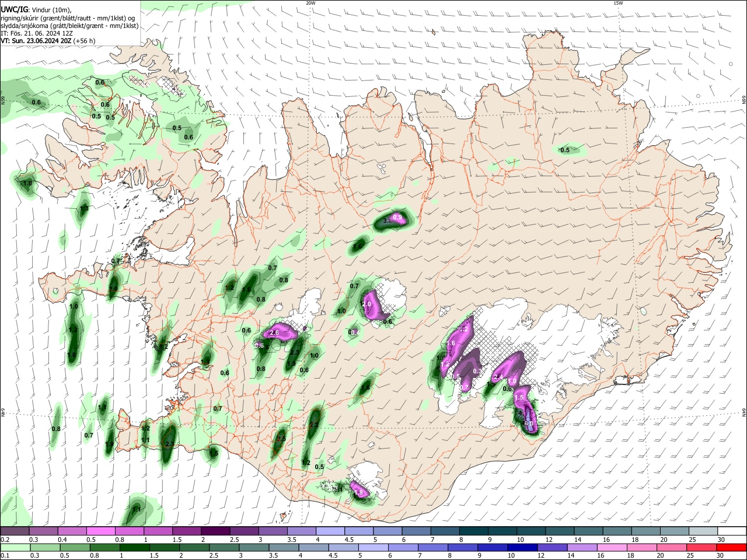Click the '0.9' value in pink area

pyautogui.click(x=397, y=217)
